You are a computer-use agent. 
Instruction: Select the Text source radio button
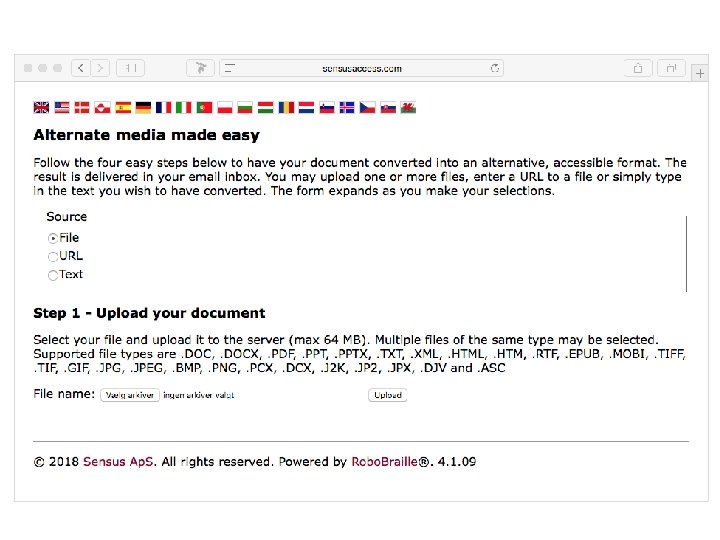pyautogui.click(x=53, y=275)
